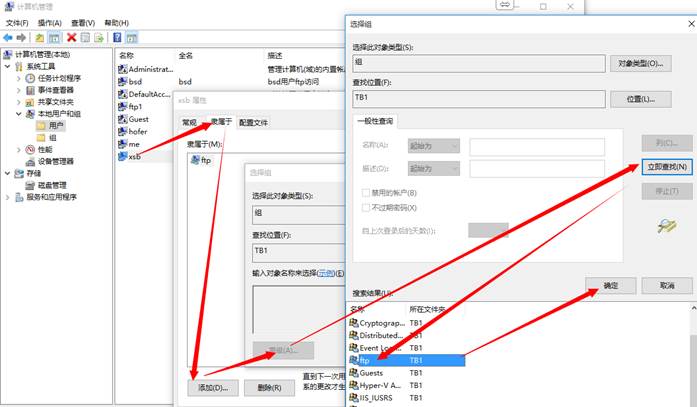Collapse the 本地用户和组 tree node
Image resolution: width=697 pixels, height=407 pixels.
coord(19,114)
